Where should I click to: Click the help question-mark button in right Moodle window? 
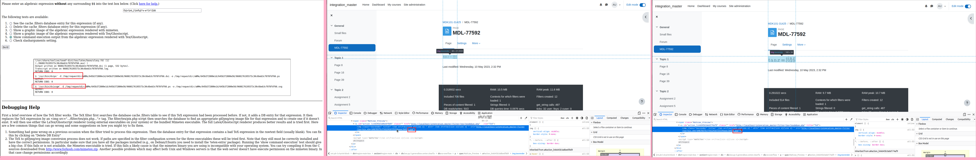967,103
